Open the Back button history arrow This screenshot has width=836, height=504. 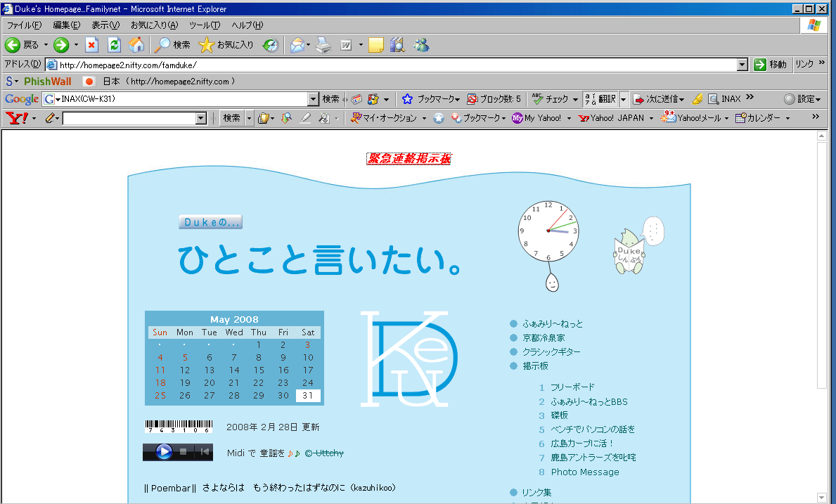(x=45, y=45)
